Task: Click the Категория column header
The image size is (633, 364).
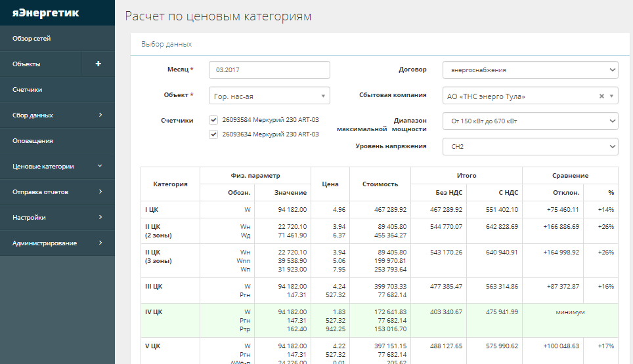Action: tap(170, 184)
